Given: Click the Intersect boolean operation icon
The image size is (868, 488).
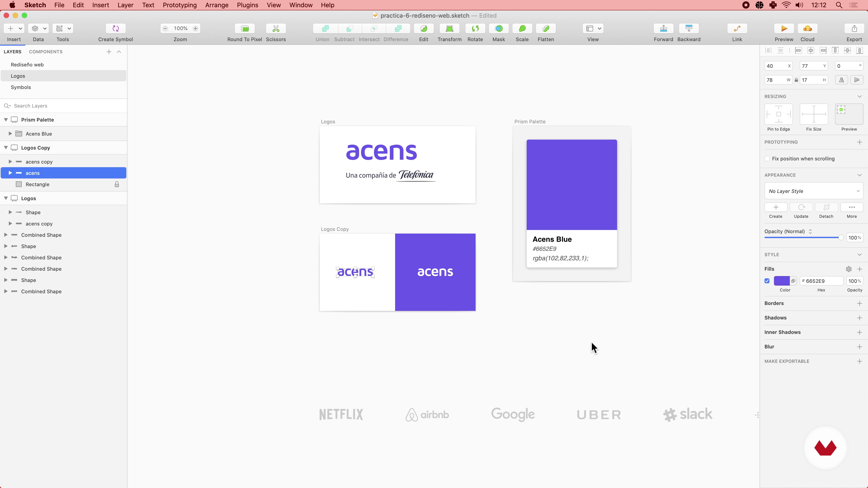Looking at the screenshot, I should click(374, 29).
